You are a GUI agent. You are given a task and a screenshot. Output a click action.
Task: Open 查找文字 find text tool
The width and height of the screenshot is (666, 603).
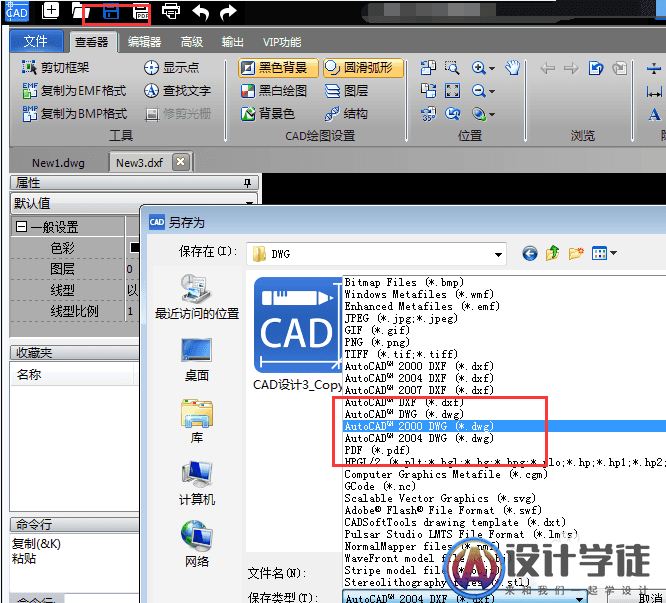click(x=177, y=90)
